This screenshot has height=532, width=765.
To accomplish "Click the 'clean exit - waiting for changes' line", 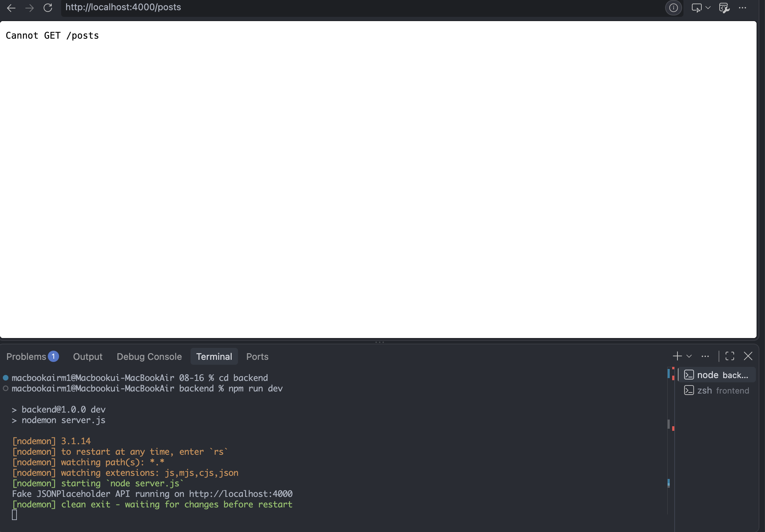I will 152,505.
